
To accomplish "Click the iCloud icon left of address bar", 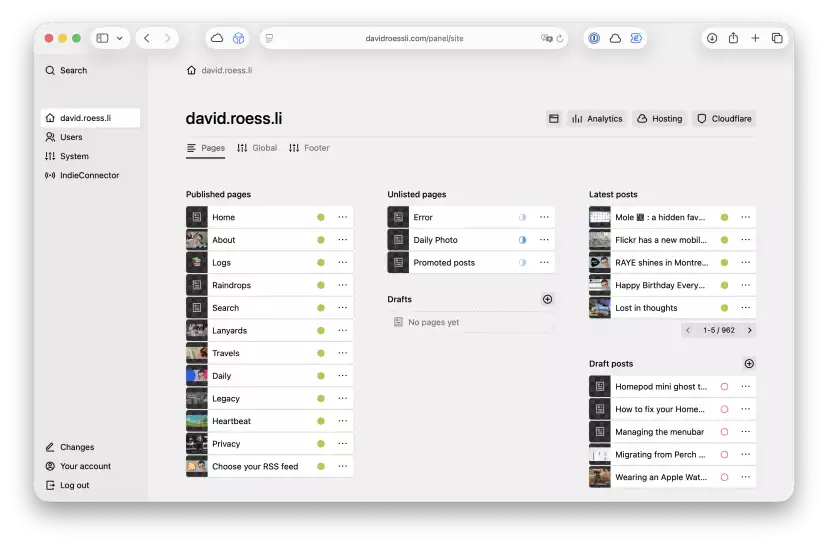I will pyautogui.click(x=217, y=38).
